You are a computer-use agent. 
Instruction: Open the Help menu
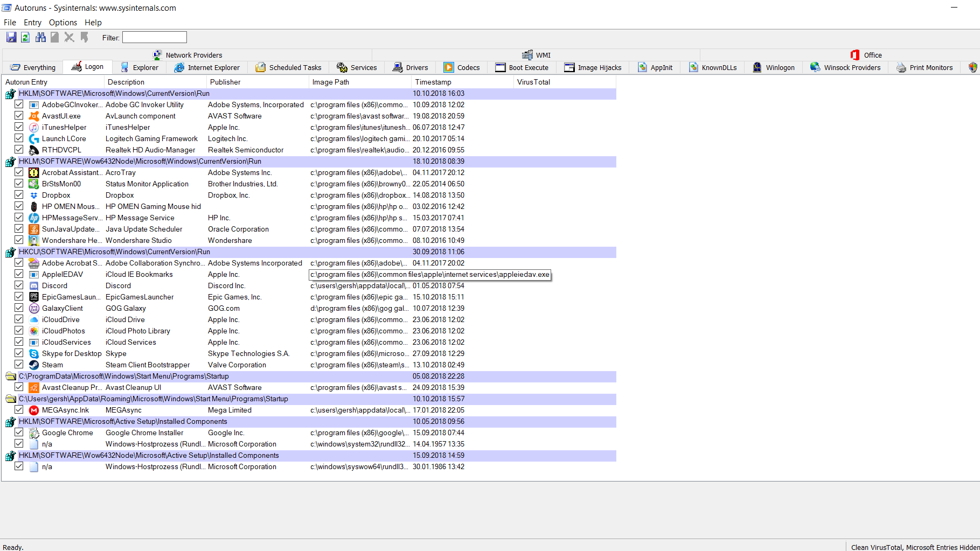click(x=93, y=23)
